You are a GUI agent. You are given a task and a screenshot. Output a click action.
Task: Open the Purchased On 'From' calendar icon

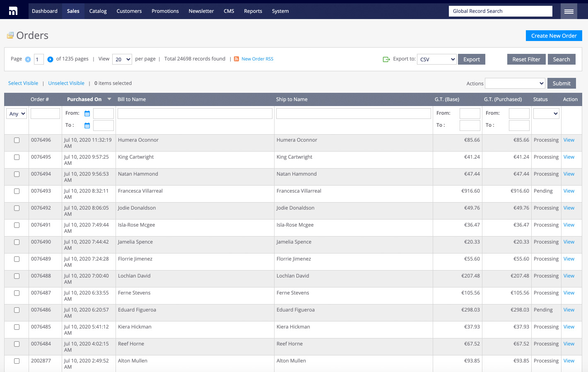click(87, 114)
